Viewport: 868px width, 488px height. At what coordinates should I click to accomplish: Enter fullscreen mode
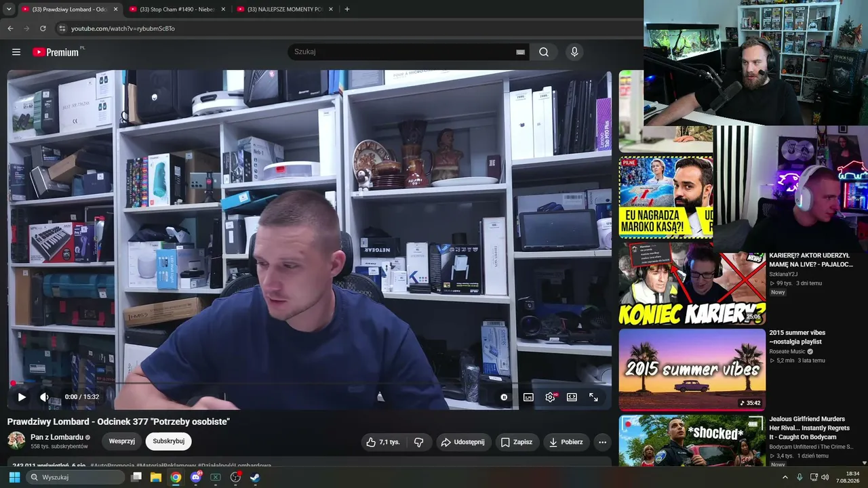tap(593, 397)
